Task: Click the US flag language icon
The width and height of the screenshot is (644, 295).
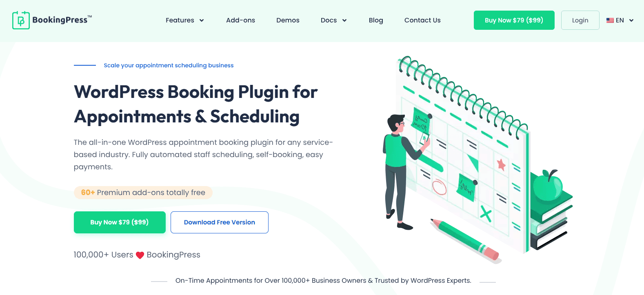Action: pyautogui.click(x=610, y=20)
